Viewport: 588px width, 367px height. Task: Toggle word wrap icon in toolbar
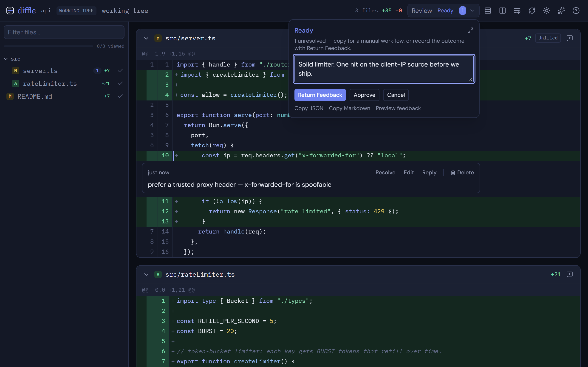(517, 11)
